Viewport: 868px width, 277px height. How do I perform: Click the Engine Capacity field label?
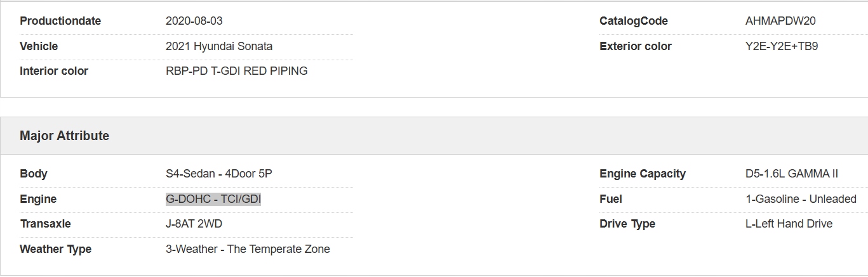pyautogui.click(x=642, y=174)
